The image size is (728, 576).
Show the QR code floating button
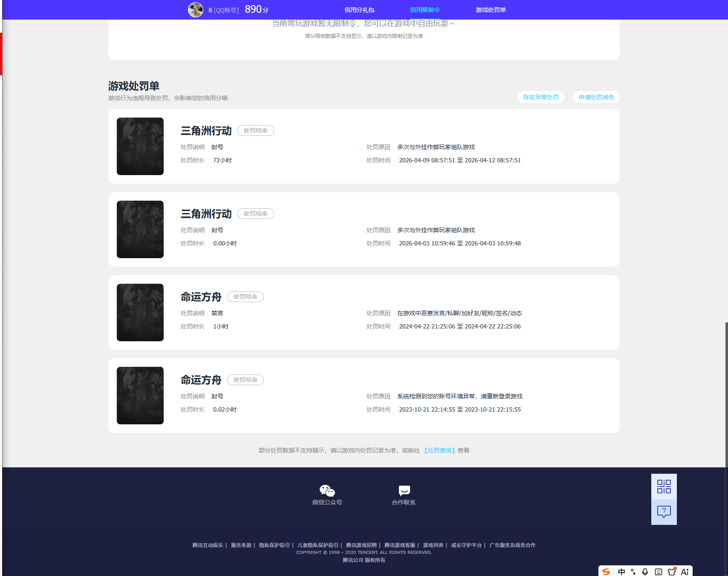tap(664, 487)
